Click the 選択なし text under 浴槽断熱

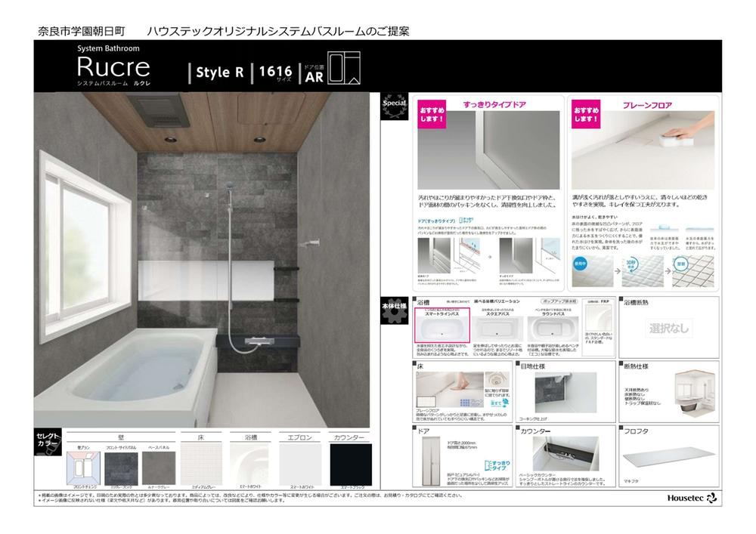668,329
